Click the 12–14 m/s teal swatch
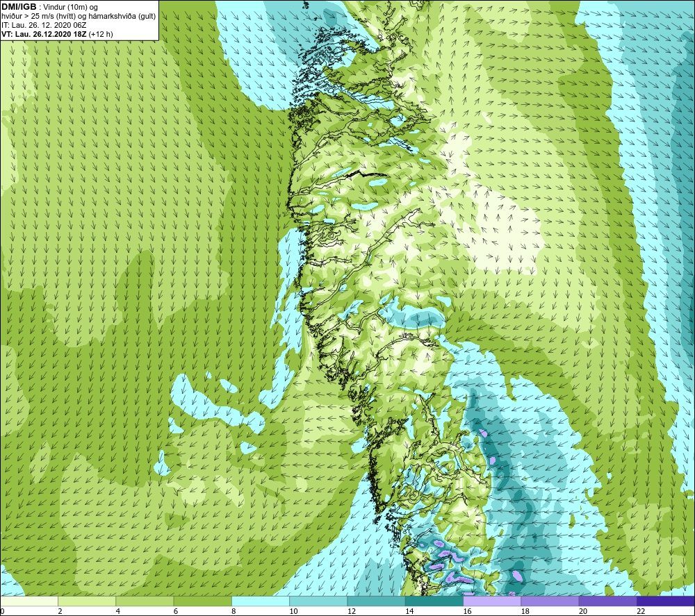 [376, 601]
